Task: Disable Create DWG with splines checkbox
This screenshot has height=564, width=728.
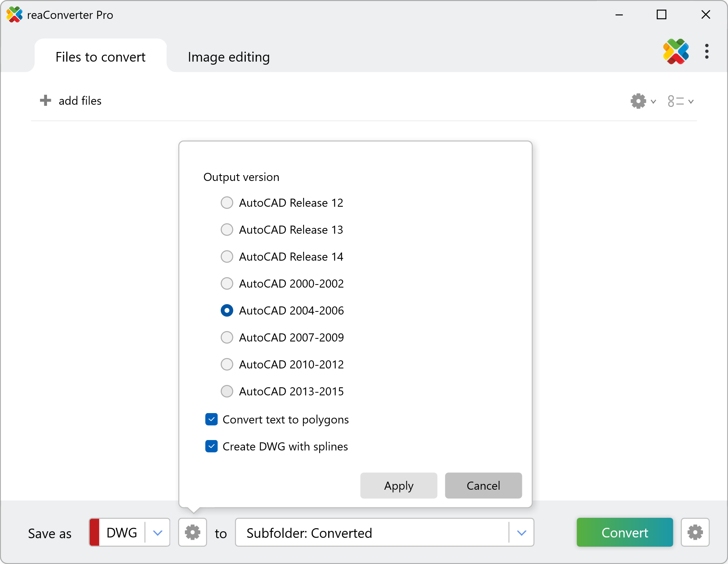Action: tap(211, 446)
